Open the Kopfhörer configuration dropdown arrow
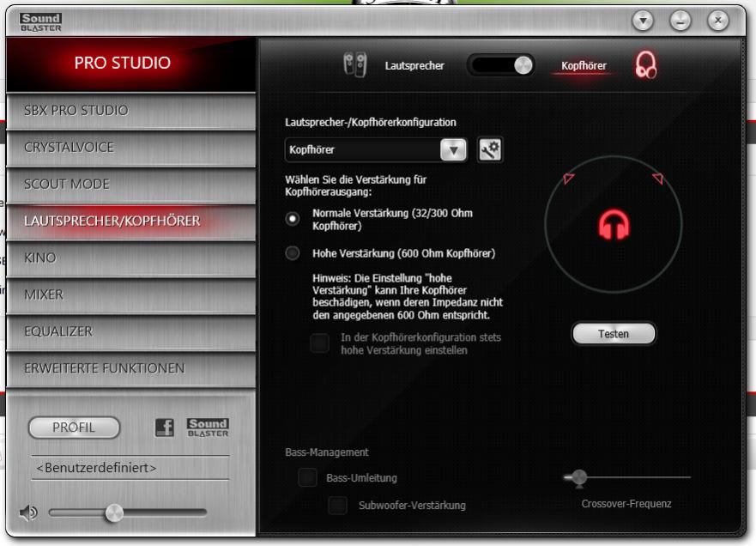This screenshot has height=546, width=756. tap(453, 149)
